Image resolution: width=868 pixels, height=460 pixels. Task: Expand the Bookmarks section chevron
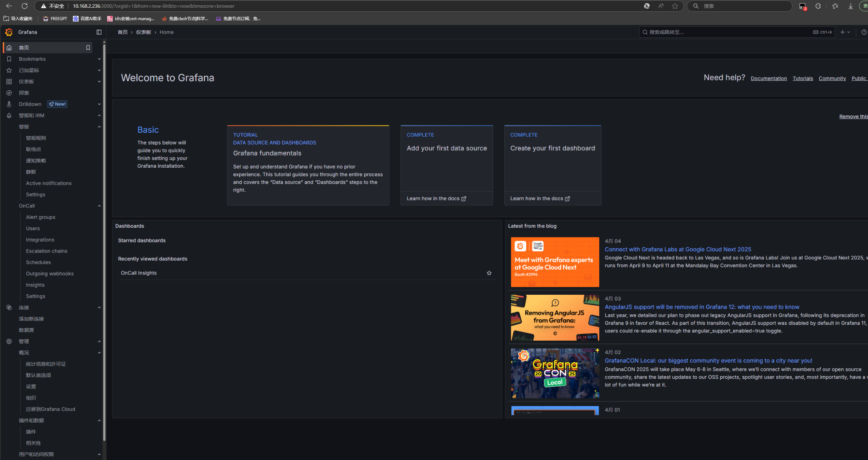pos(99,59)
